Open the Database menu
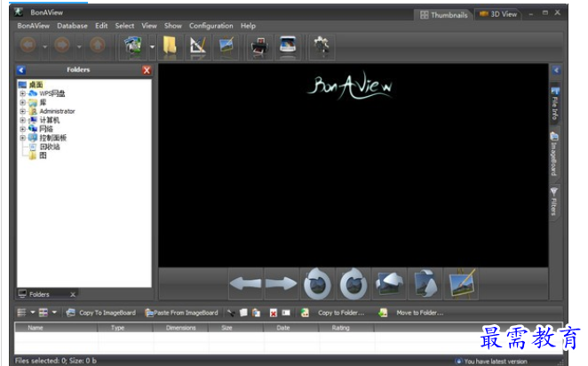The height and width of the screenshot is (366, 588). coord(72,26)
